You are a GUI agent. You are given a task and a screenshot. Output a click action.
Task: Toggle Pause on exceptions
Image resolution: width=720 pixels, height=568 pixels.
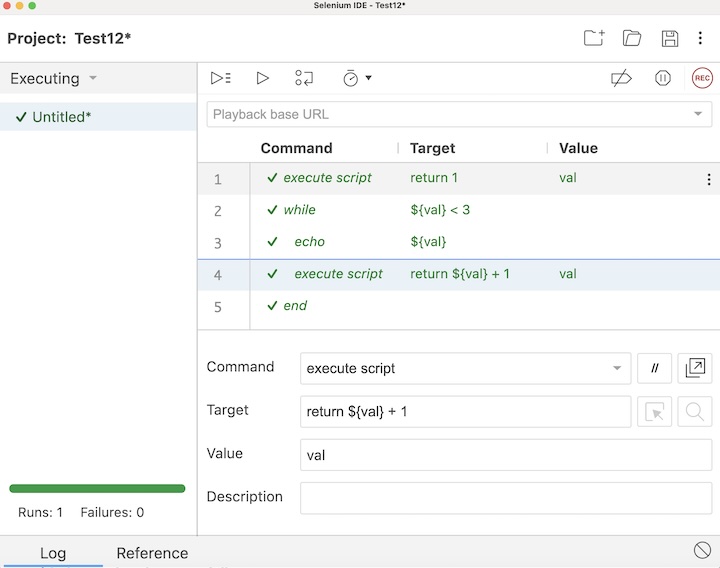point(663,78)
